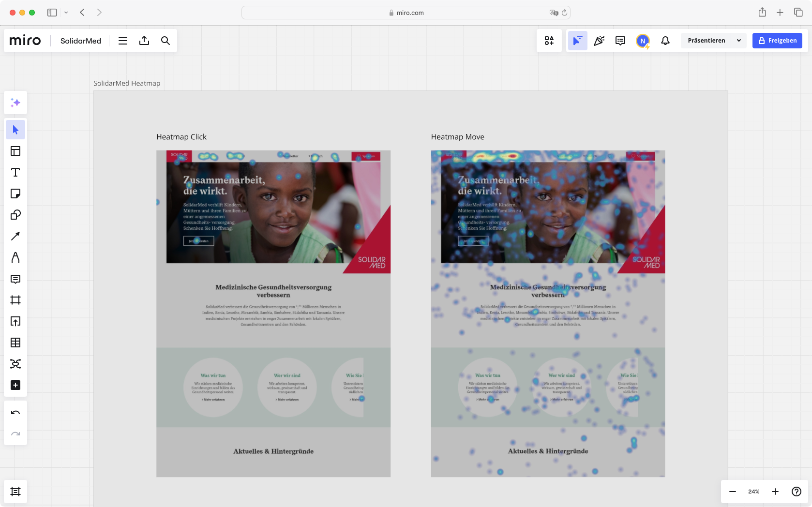This screenshot has width=812, height=507.
Task: Toggle collaborator cursors icon
Action: 578,41
